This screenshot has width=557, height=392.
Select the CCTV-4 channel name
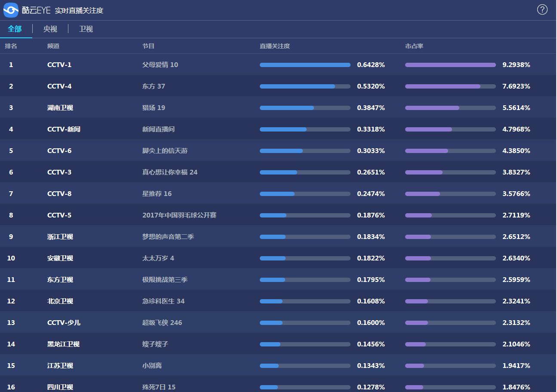click(x=59, y=86)
